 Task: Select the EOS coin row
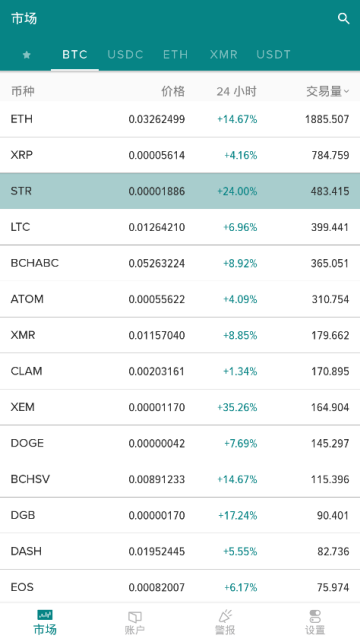[180, 587]
